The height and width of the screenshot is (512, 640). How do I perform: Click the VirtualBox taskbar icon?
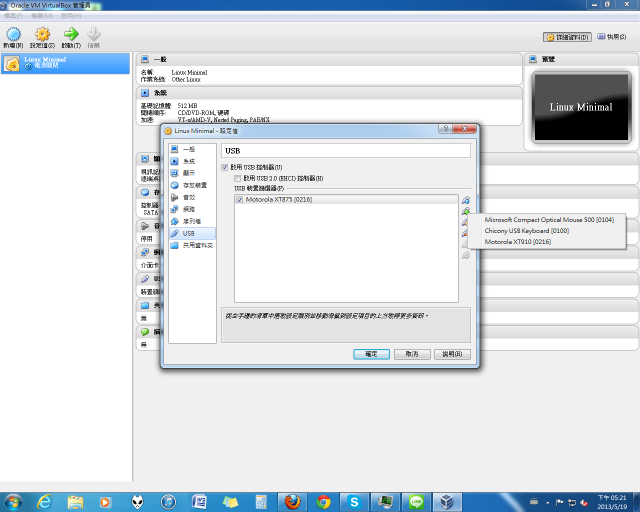(447, 502)
